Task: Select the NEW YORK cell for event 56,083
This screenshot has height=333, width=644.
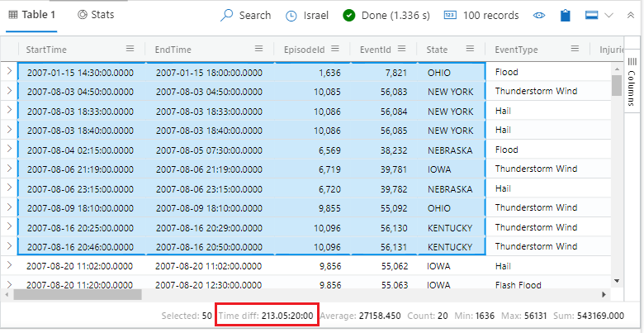Action: (451, 92)
